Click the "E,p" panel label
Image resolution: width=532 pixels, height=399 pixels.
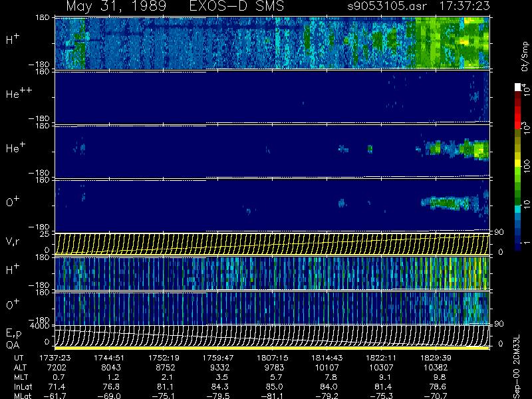[x=13, y=334]
